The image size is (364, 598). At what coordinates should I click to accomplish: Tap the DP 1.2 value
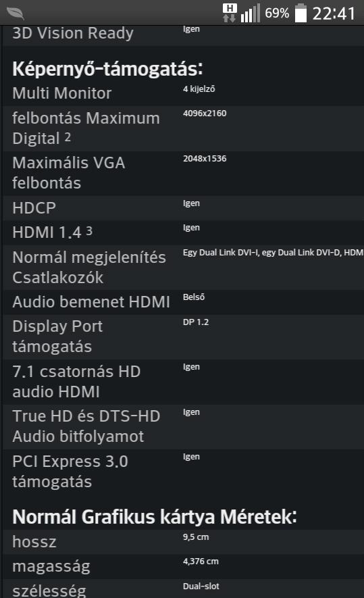click(x=196, y=322)
